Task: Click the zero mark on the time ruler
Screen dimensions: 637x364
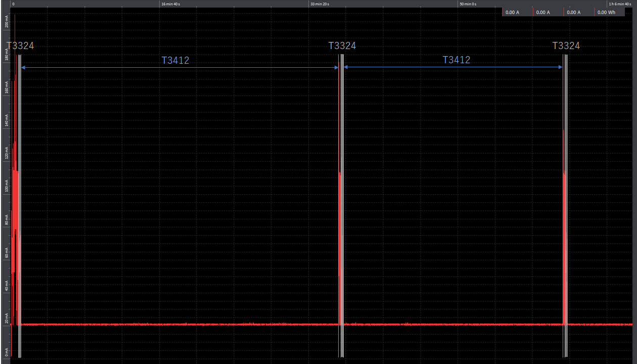Action: [13, 4]
